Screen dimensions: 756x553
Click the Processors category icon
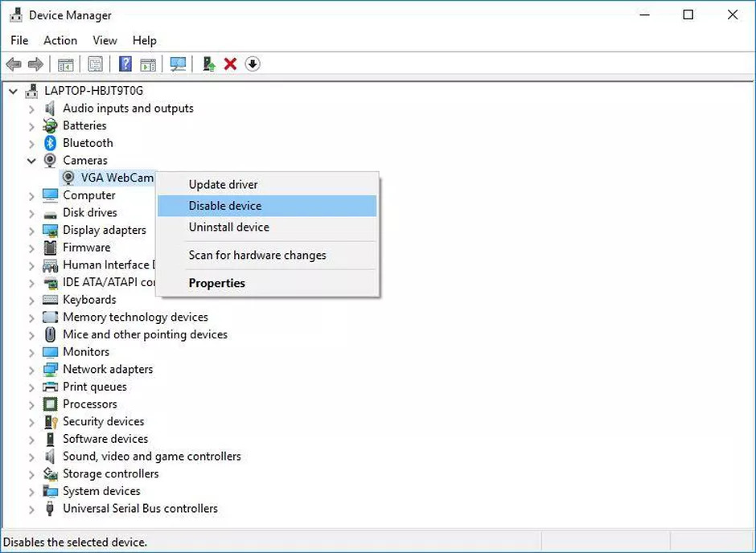coord(50,404)
